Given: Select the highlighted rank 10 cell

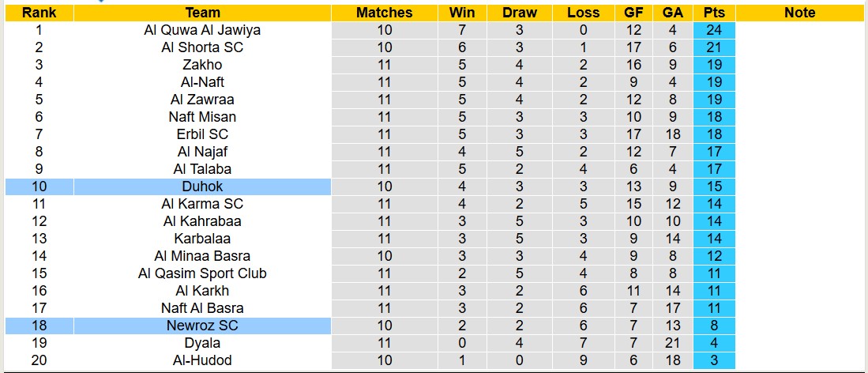Looking at the screenshot, I should click(39, 186).
